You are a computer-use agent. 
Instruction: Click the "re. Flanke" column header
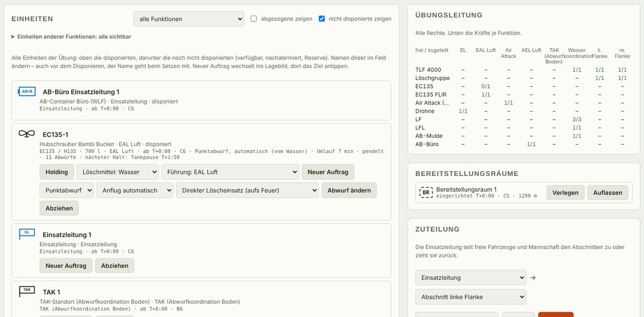(623, 53)
